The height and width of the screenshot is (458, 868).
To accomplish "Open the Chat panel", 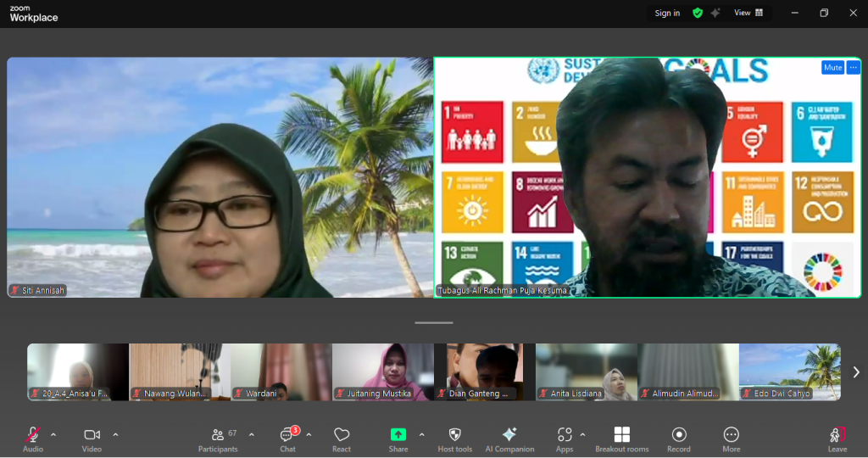I will point(287,438).
